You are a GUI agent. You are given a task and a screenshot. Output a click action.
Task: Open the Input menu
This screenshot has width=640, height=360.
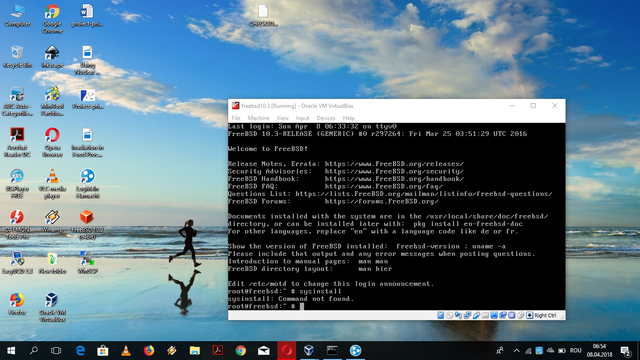tap(302, 118)
